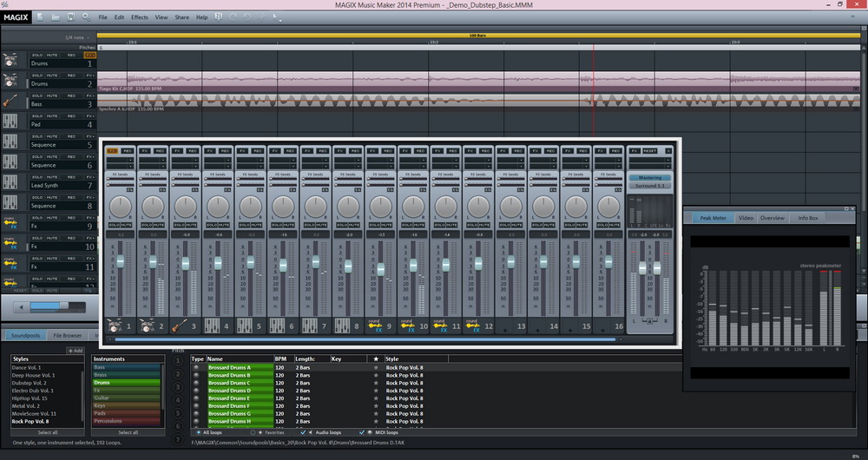This screenshot has width=868, height=460.
Task: Open the File menu
Action: tap(103, 17)
